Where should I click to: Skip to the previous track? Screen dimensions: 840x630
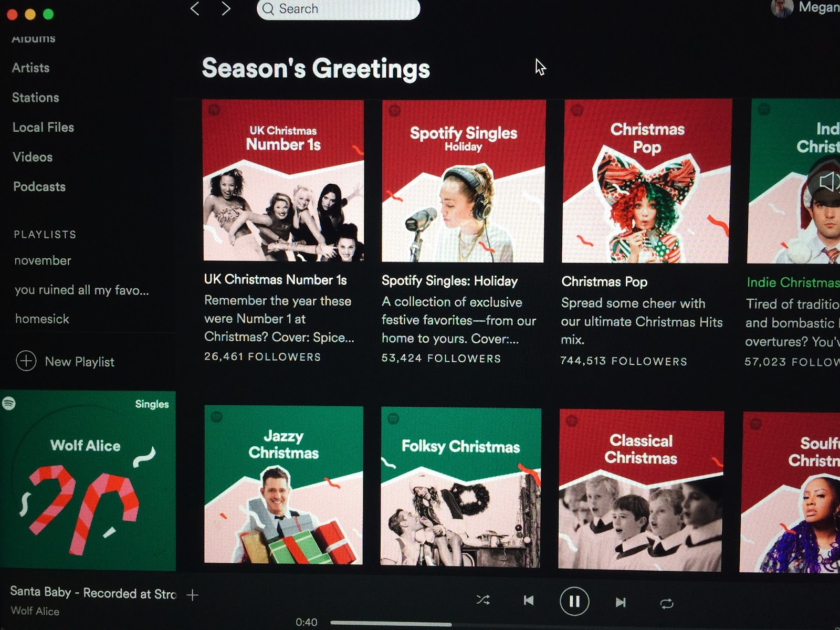tap(529, 601)
